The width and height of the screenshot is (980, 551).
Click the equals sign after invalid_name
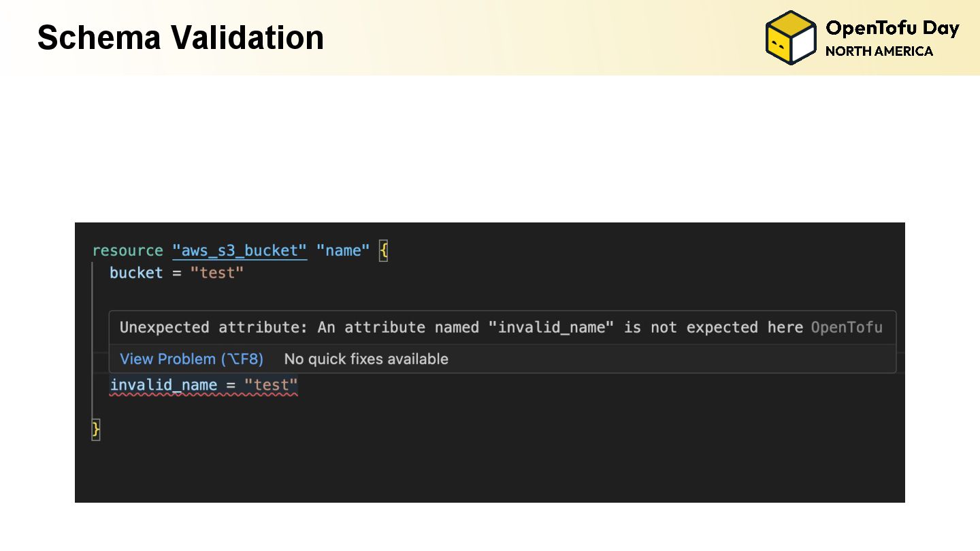pos(231,386)
